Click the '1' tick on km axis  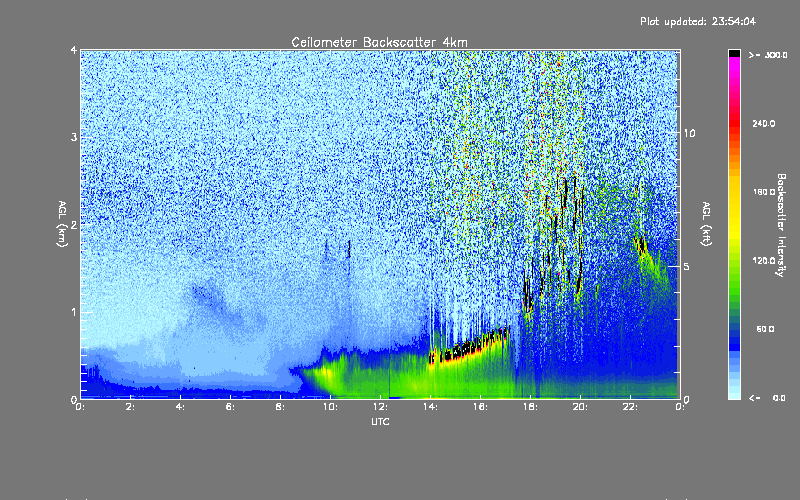[74, 312]
